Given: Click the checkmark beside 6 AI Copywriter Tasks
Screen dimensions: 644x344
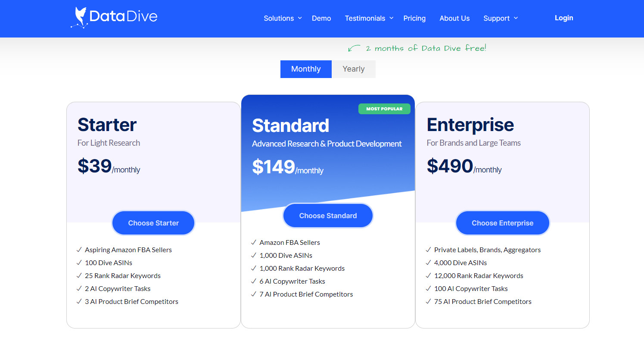Looking at the screenshot, I should pos(254,281).
